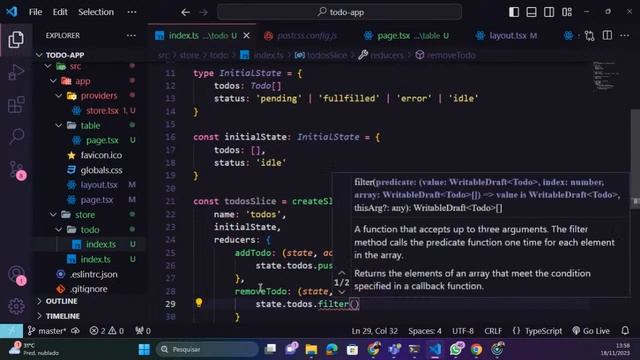Open the Manage gear menu
The height and width of the screenshot is (360, 640).
(16, 306)
